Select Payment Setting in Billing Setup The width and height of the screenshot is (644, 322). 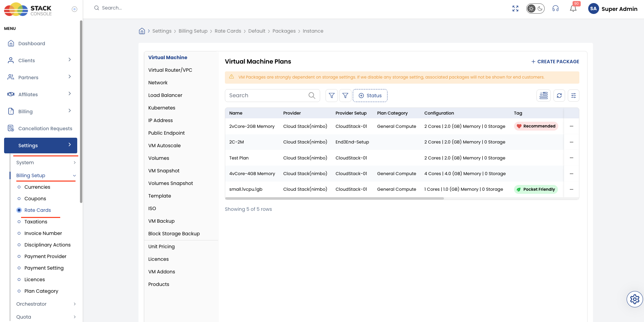pyautogui.click(x=44, y=268)
